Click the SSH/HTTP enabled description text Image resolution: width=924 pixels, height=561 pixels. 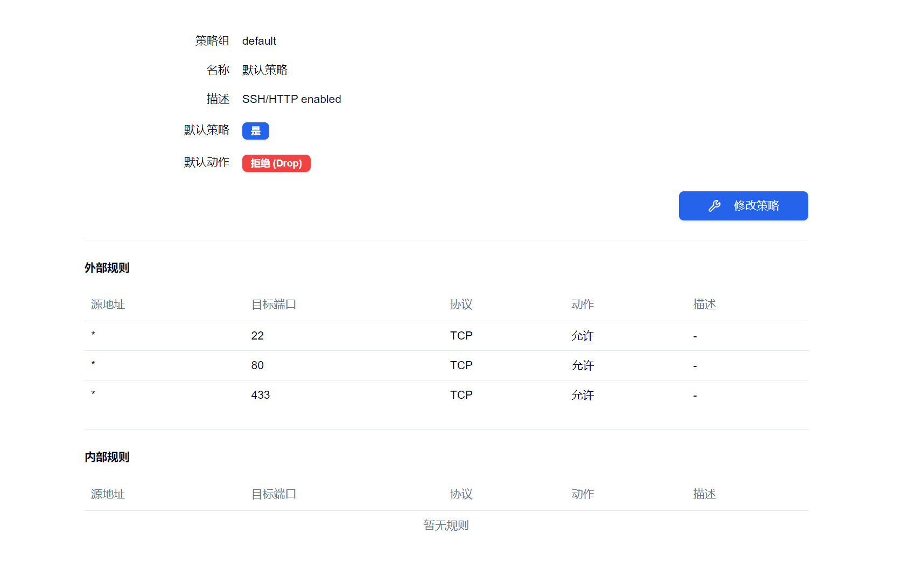point(291,99)
